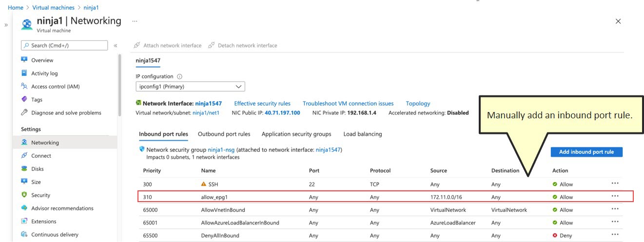Open the Load balancing tab
Screen dimensions: 644x242
[363, 134]
